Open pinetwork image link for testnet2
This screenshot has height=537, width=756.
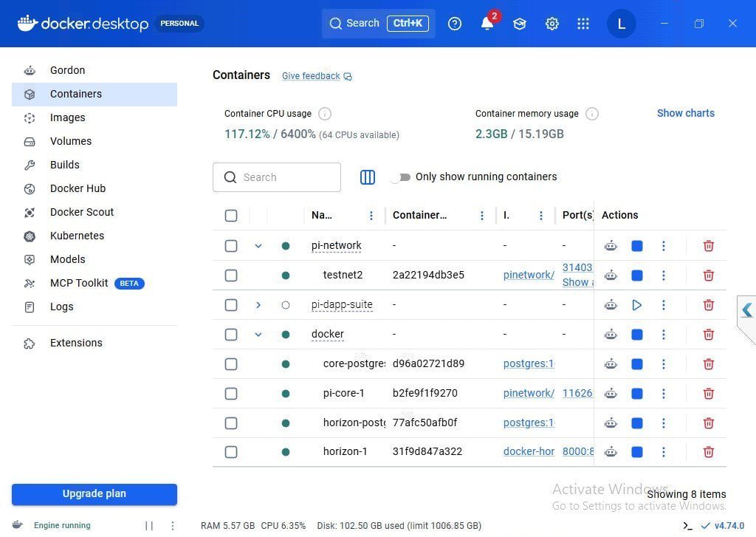point(529,275)
